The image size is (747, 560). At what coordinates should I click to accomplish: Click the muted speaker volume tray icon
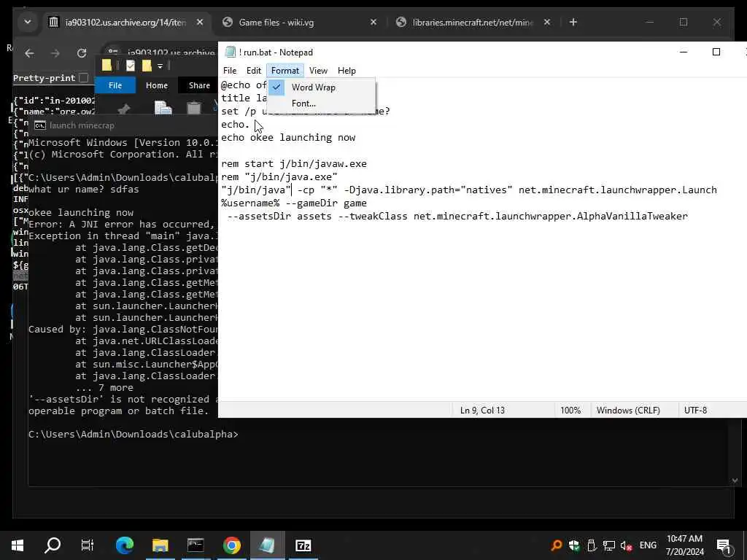tap(626, 545)
